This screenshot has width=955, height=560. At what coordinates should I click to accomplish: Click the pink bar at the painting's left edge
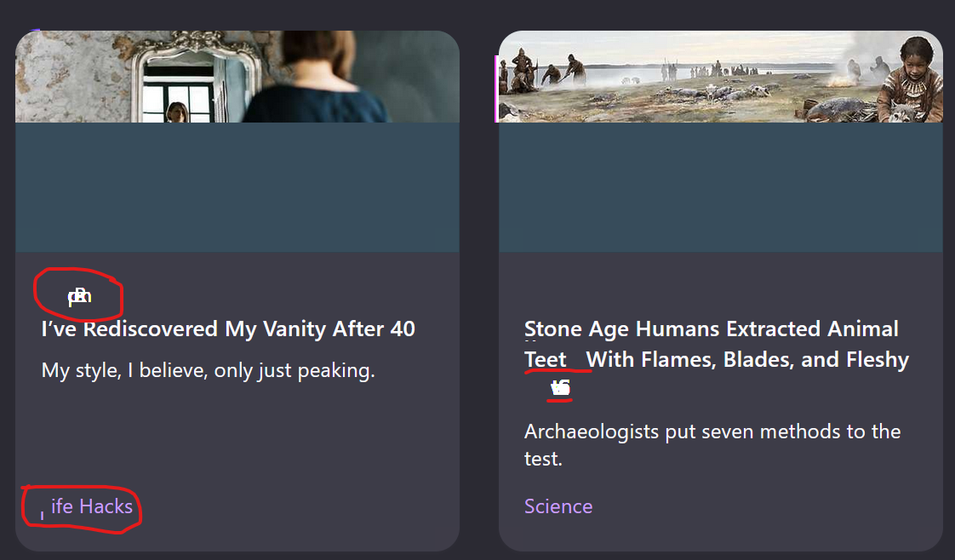496,89
